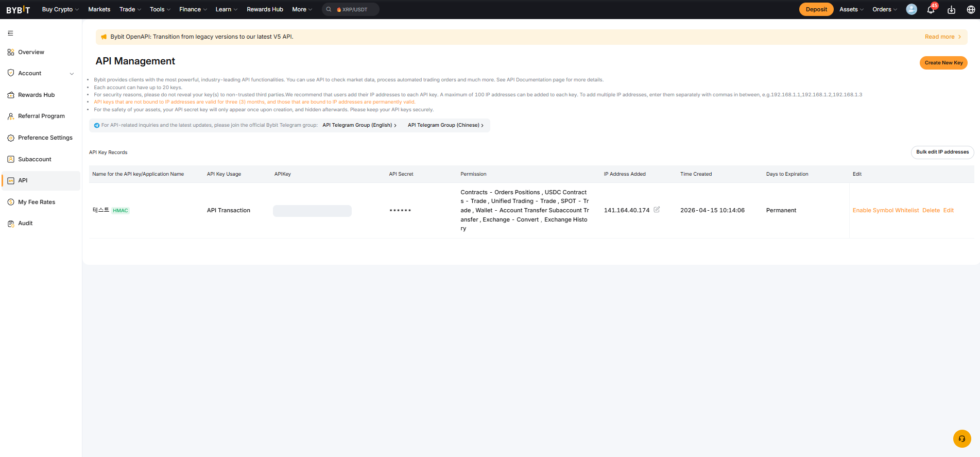Click the API Key Usage column header

[x=224, y=174]
